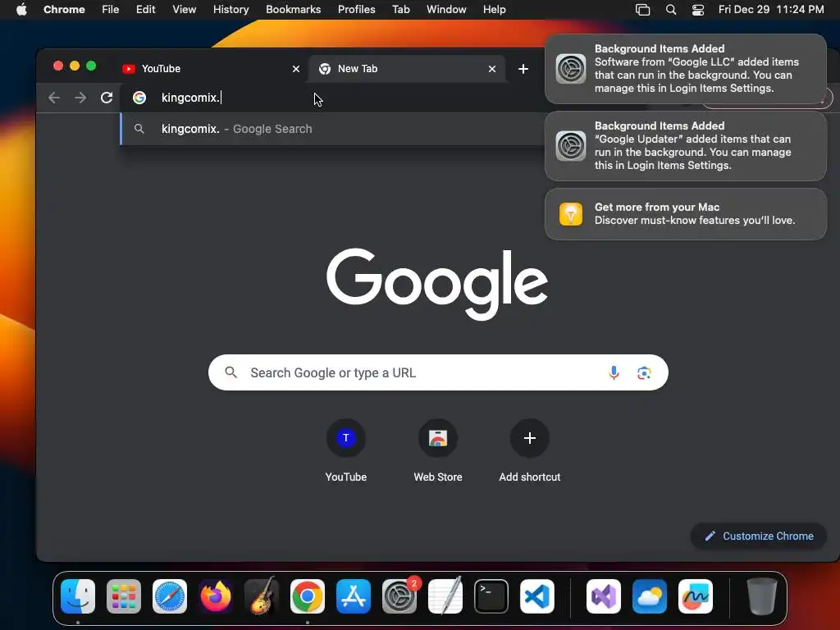Open the Web Store shortcut tile
Viewport: 840px width, 630px height.
tap(438, 451)
